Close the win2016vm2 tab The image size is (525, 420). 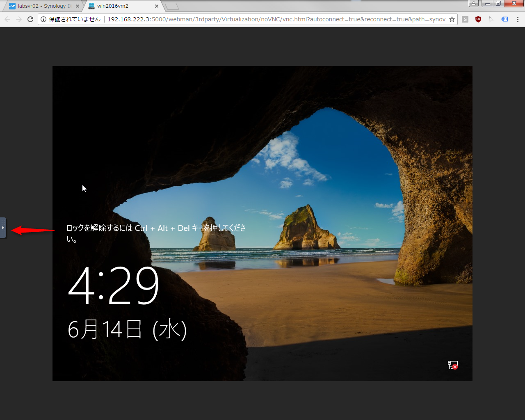157,6
